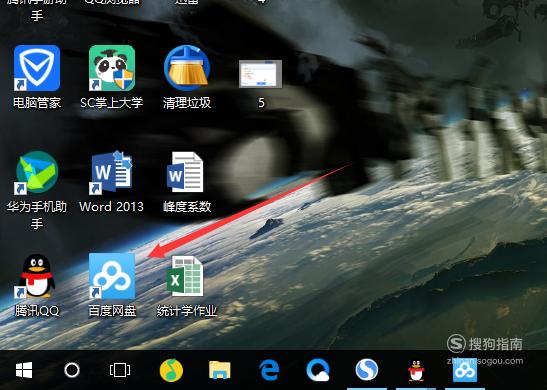Click the Cortana search circle

tap(72, 370)
